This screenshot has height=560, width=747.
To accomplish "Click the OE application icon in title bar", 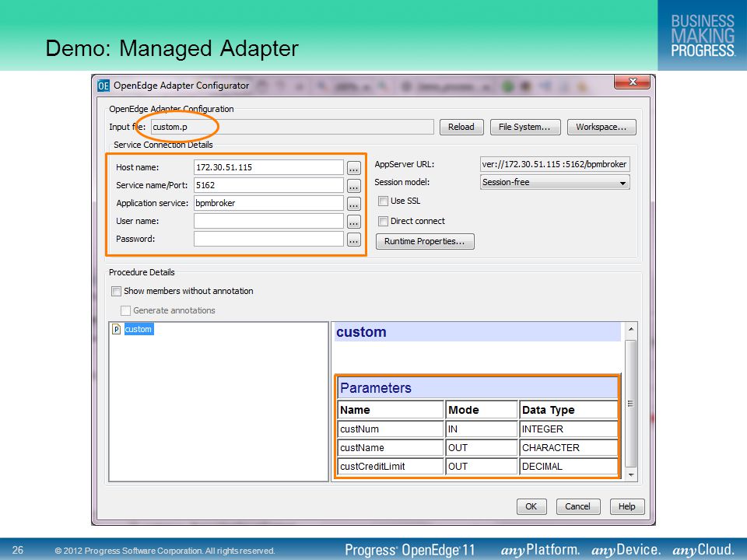I will pos(103,86).
